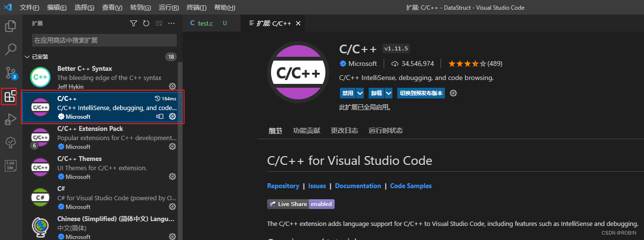Screen dimensions: 644x240
Task: Click the filter extensions funnel icon
Action: [134, 23]
